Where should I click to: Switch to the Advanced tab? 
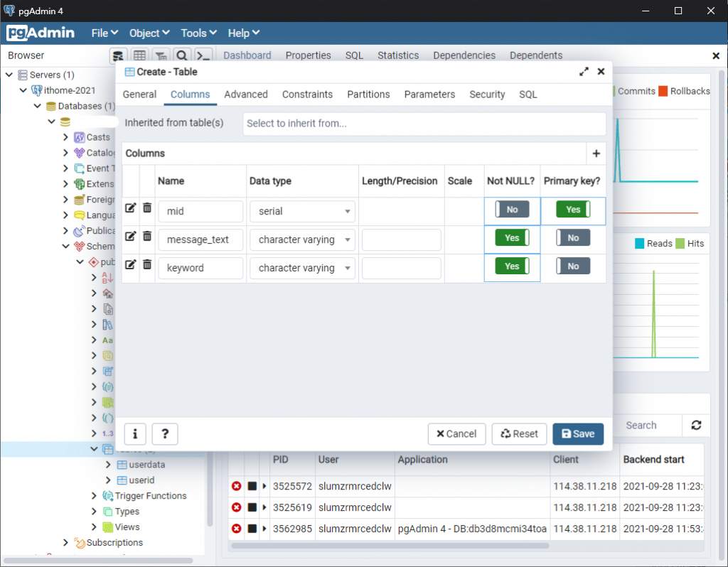click(245, 94)
